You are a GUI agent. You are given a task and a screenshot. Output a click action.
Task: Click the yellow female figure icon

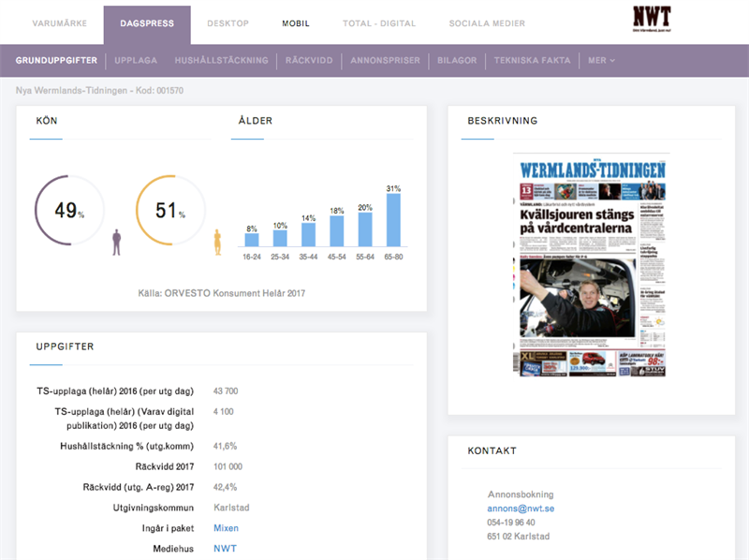pos(217,243)
